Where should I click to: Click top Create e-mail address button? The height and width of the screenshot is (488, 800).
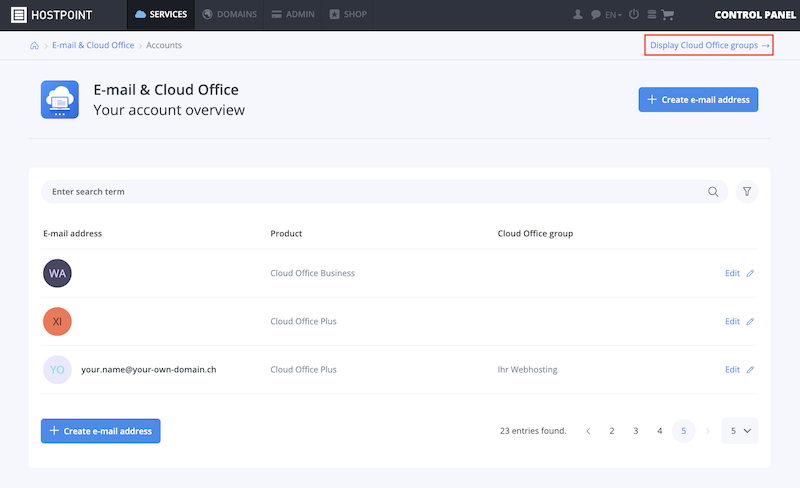click(x=698, y=100)
